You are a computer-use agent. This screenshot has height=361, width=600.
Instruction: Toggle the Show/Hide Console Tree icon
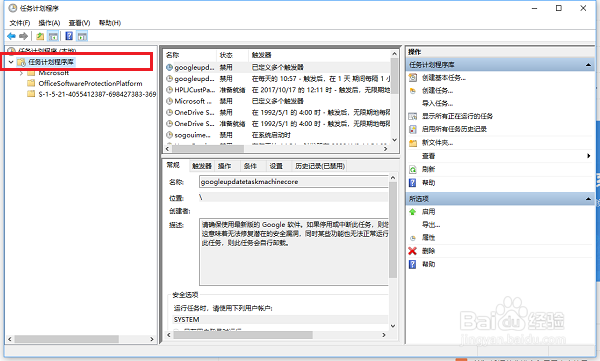click(x=53, y=36)
